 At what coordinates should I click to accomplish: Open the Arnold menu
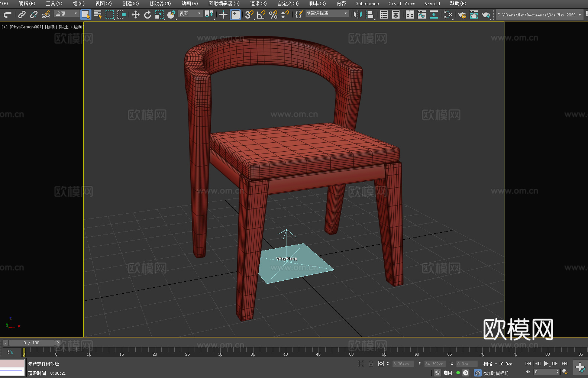pos(432,3)
